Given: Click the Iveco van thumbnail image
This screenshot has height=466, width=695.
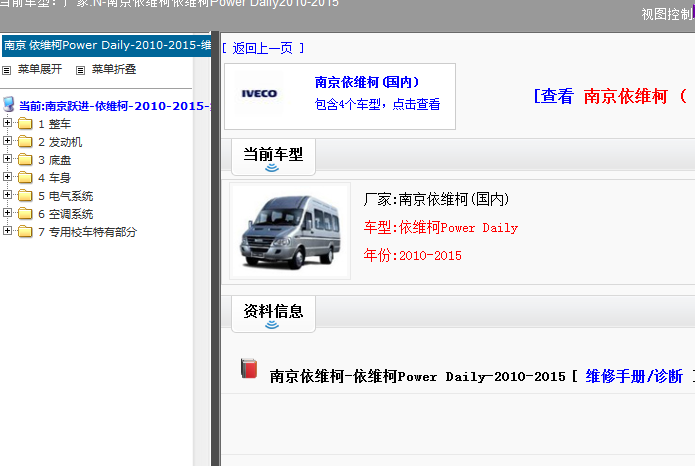Looking at the screenshot, I should coord(290,231).
